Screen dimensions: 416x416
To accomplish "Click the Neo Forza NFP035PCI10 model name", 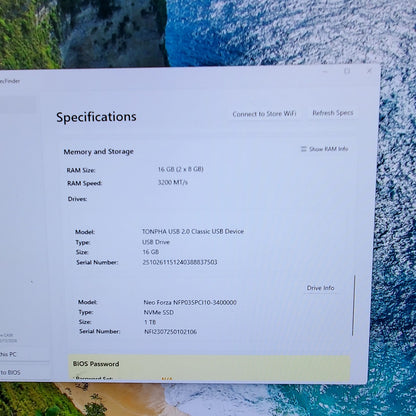I will 190,302.
